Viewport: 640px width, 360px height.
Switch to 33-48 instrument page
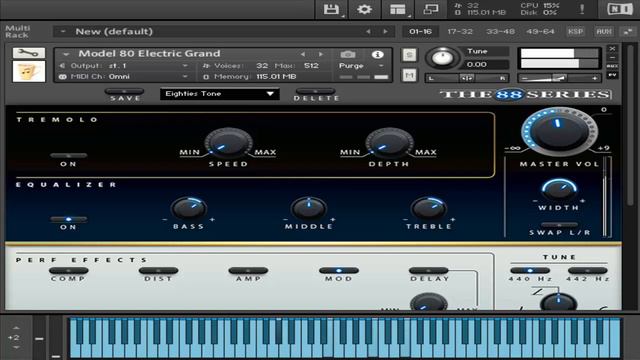pos(500,31)
